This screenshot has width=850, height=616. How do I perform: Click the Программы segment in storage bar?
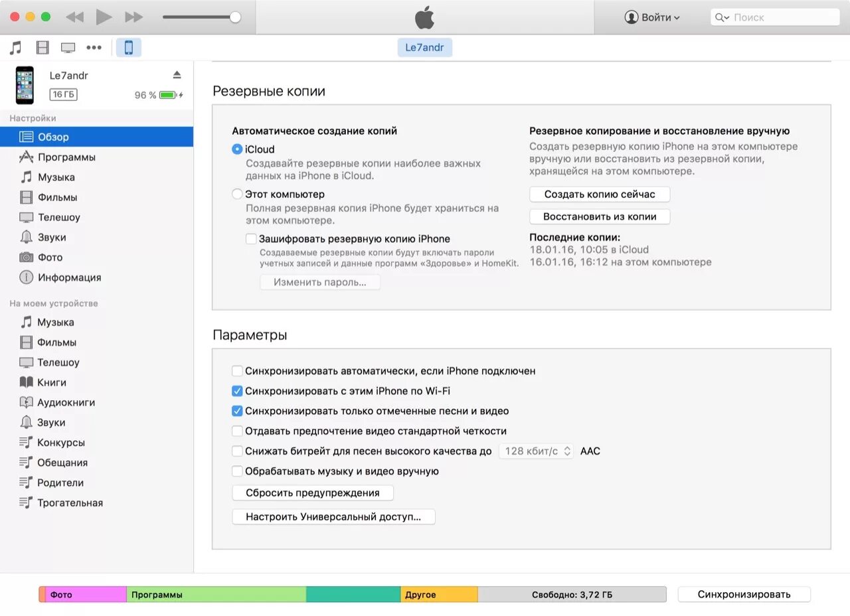[216, 595]
